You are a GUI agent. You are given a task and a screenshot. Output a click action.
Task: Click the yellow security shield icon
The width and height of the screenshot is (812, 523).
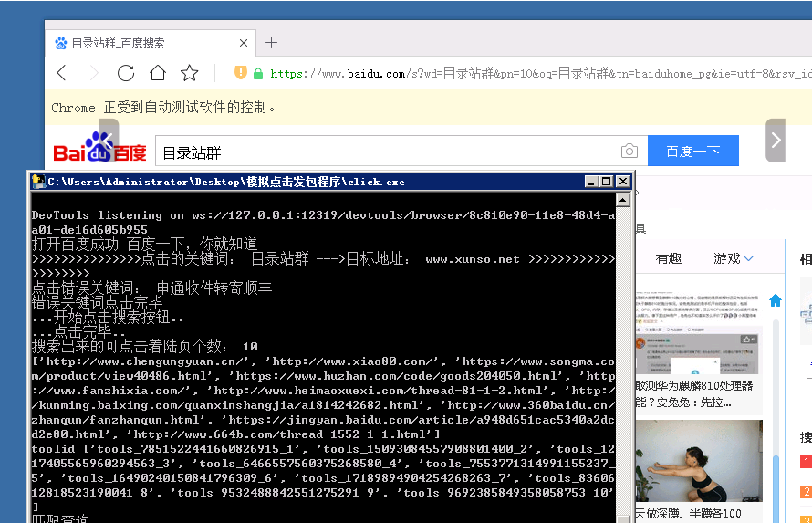240,72
